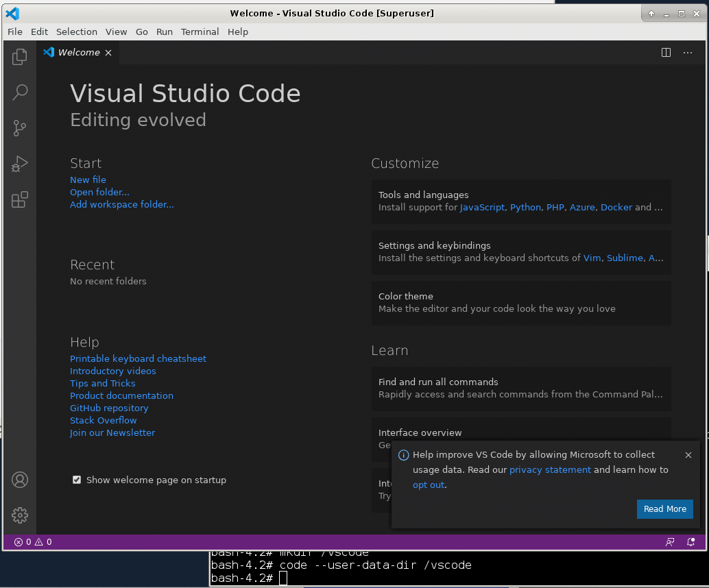Open Stack Overflow link
This screenshot has height=588, width=709.
[x=103, y=420]
